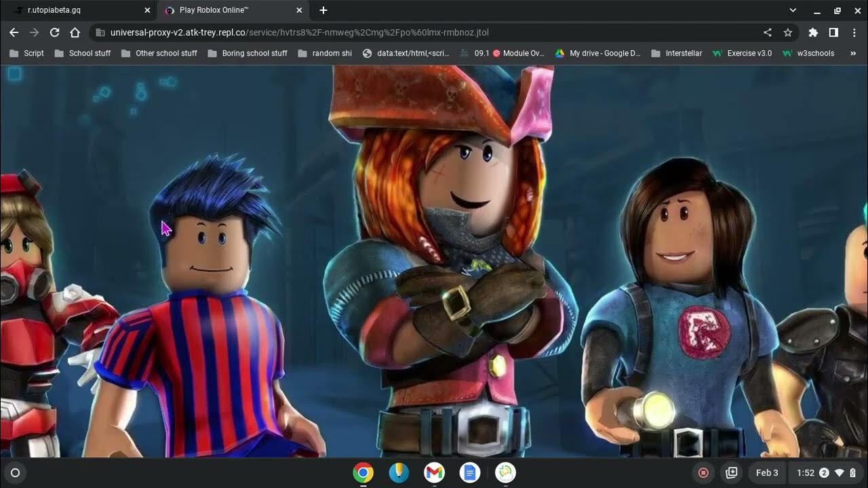
Task: Click the forward navigation arrow
Action: 34,33
